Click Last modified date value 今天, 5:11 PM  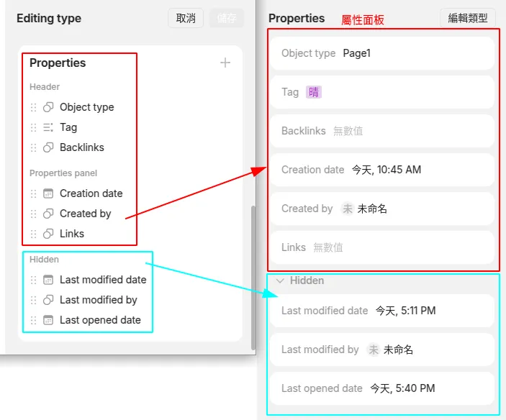406,311
